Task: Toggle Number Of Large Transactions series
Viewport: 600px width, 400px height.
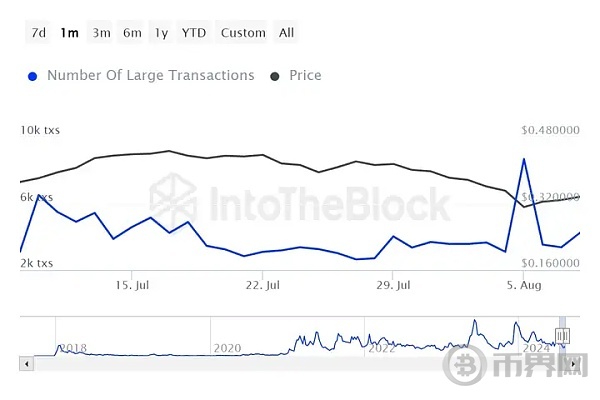Action: click(150, 75)
